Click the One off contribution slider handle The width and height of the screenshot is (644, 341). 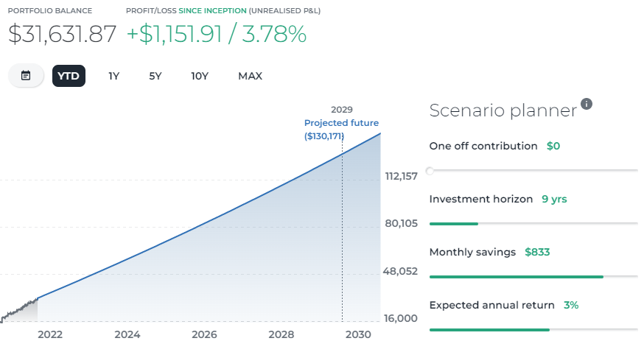(430, 171)
